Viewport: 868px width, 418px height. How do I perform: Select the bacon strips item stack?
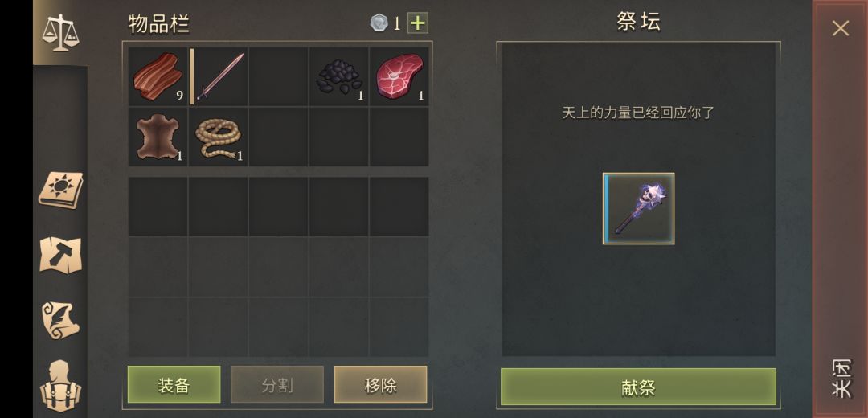158,76
